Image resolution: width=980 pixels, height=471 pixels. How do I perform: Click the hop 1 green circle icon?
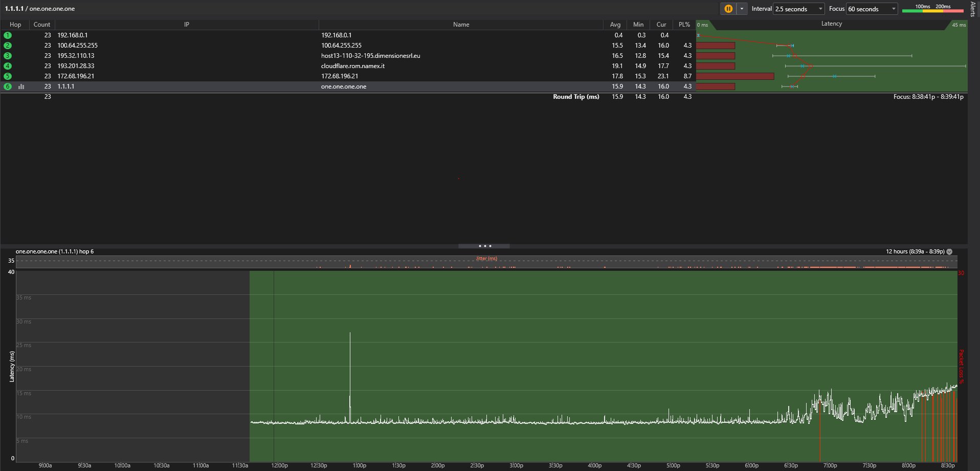pos(8,35)
